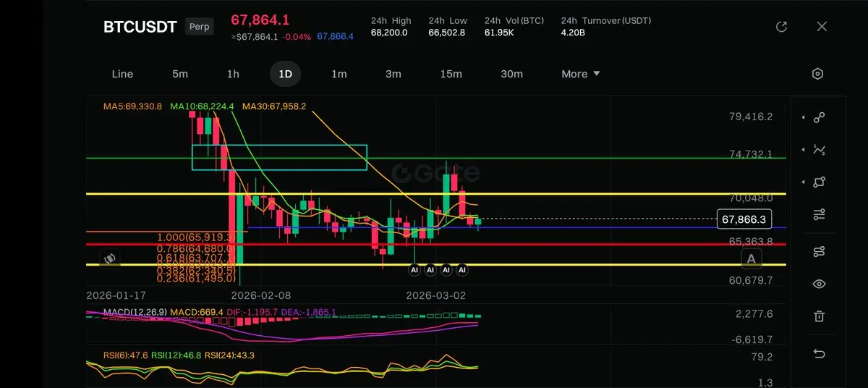Click the DIF:-1,195.7 value
The image size is (868, 388).
(x=252, y=312)
